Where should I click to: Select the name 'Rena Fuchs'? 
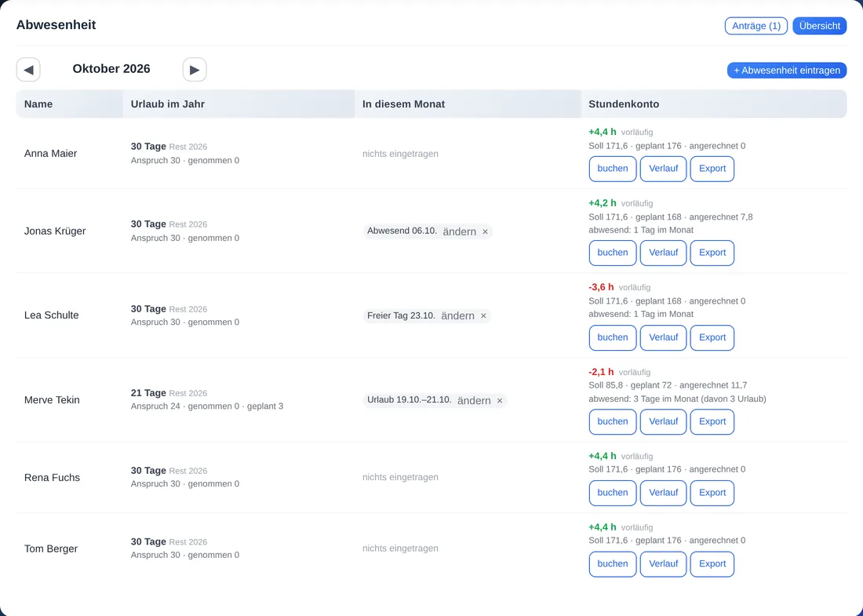52,478
